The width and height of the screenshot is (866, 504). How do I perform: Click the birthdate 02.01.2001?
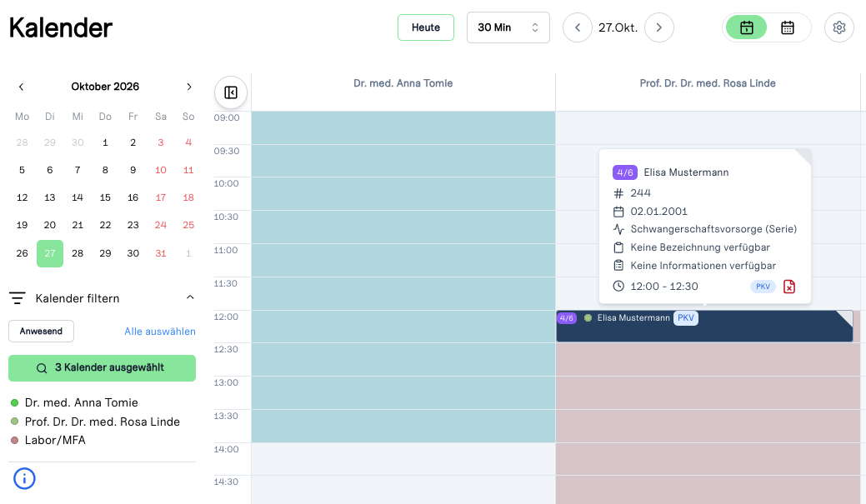click(x=659, y=212)
